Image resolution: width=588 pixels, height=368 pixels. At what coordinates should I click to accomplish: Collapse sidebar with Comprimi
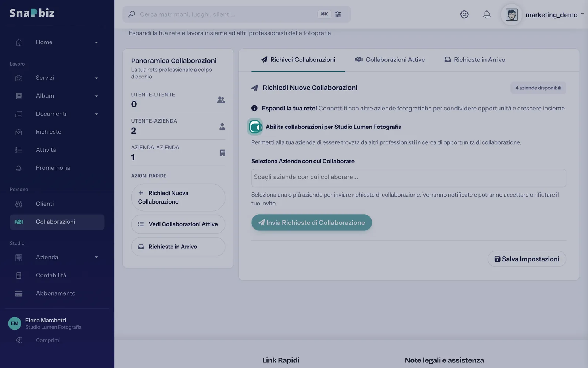(x=38, y=340)
